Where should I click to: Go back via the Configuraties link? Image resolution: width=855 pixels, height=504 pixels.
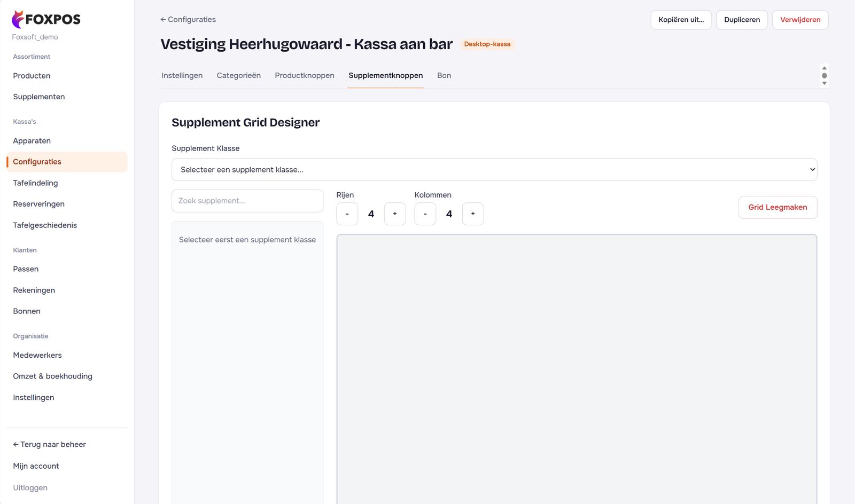188,20
